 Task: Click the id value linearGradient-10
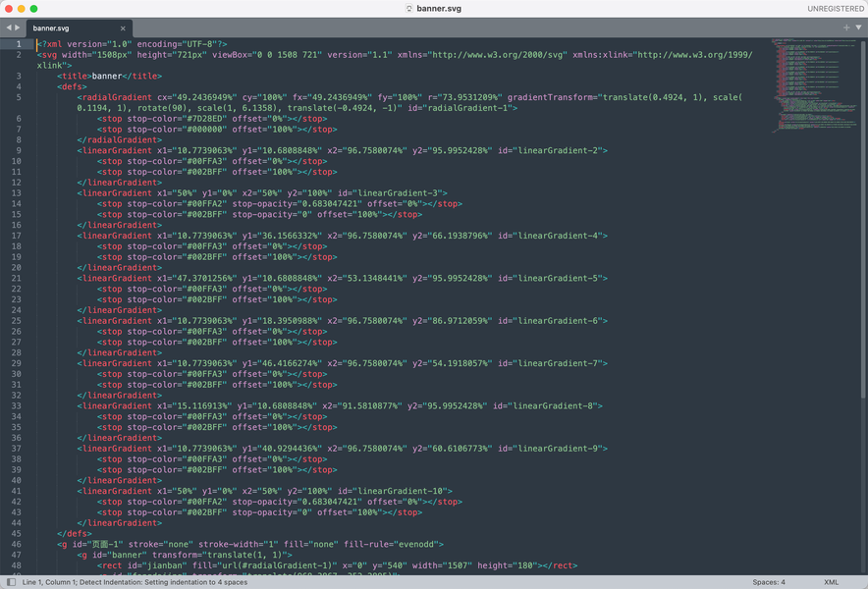pyautogui.click(x=399, y=491)
